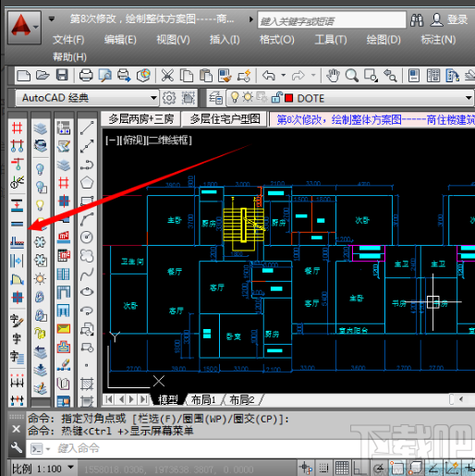
Task: Toggle Snap Mode in the status bar
Action: point(323,468)
